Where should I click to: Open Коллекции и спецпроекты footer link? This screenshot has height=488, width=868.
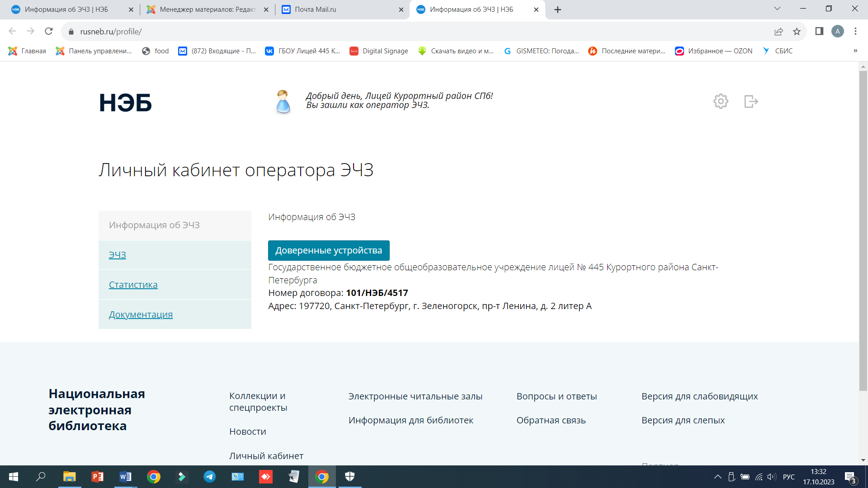coord(258,402)
